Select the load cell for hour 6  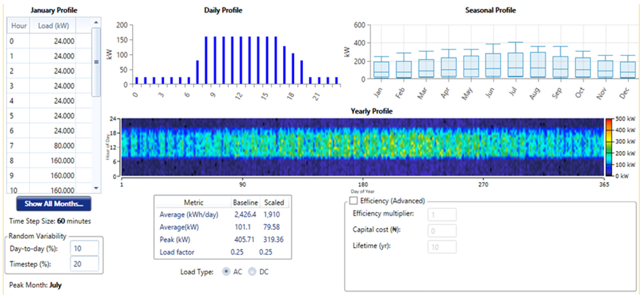click(53, 131)
